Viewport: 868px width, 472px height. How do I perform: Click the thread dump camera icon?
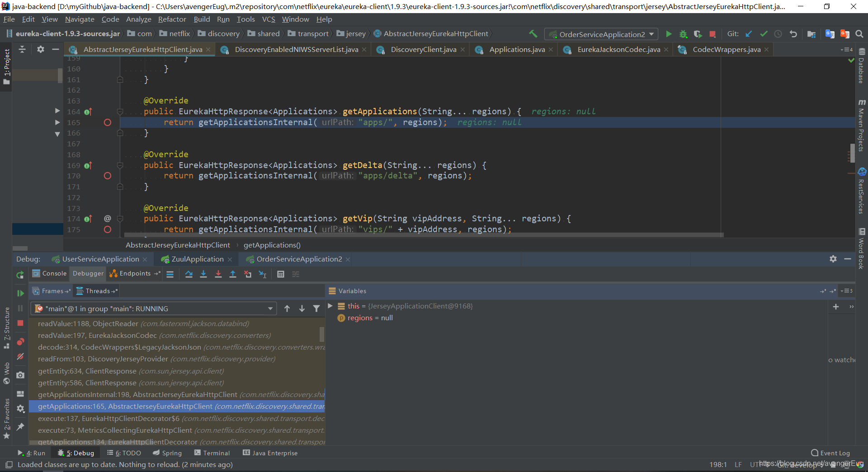(20, 375)
